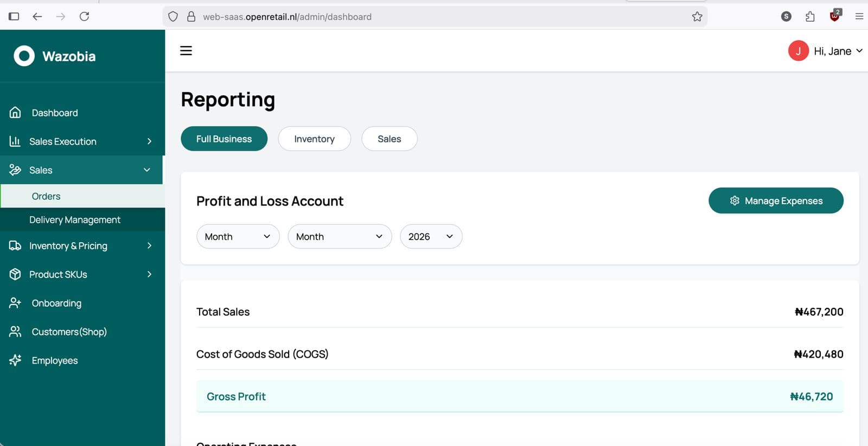The height and width of the screenshot is (446, 868).
Task: Open the first Month dropdown
Action: pyautogui.click(x=238, y=237)
